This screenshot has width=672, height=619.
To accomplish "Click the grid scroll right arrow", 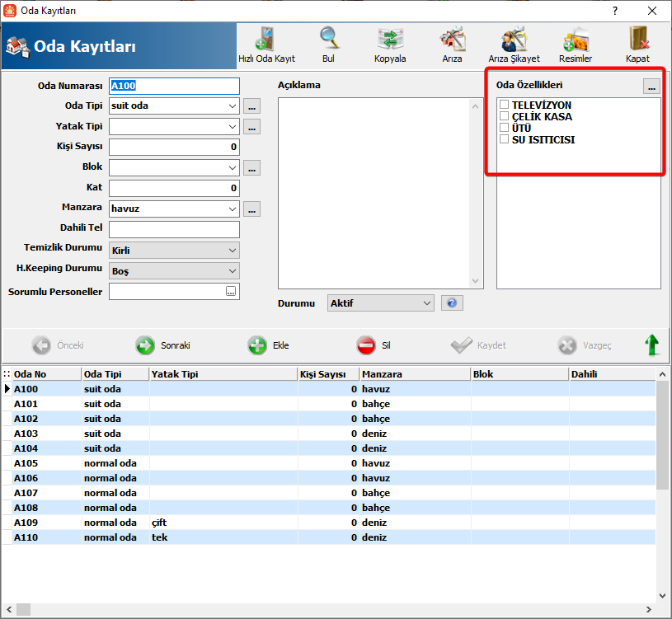I will pos(649,609).
